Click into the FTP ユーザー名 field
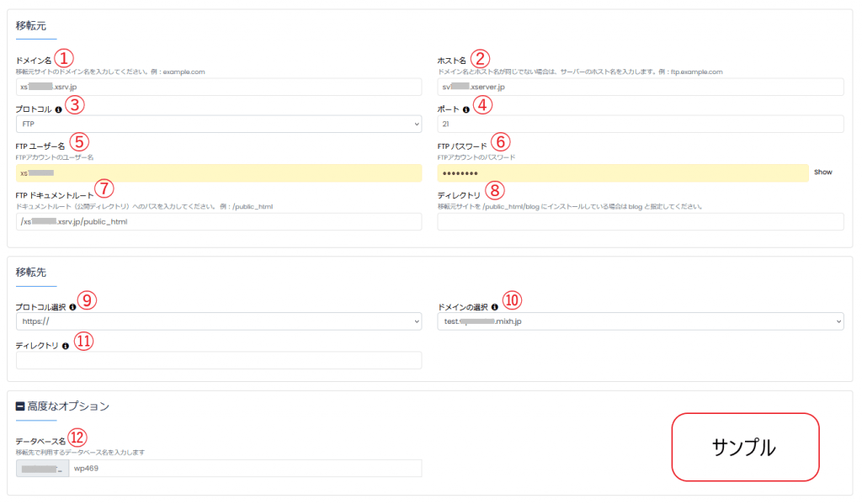862x504 pixels. [x=219, y=173]
